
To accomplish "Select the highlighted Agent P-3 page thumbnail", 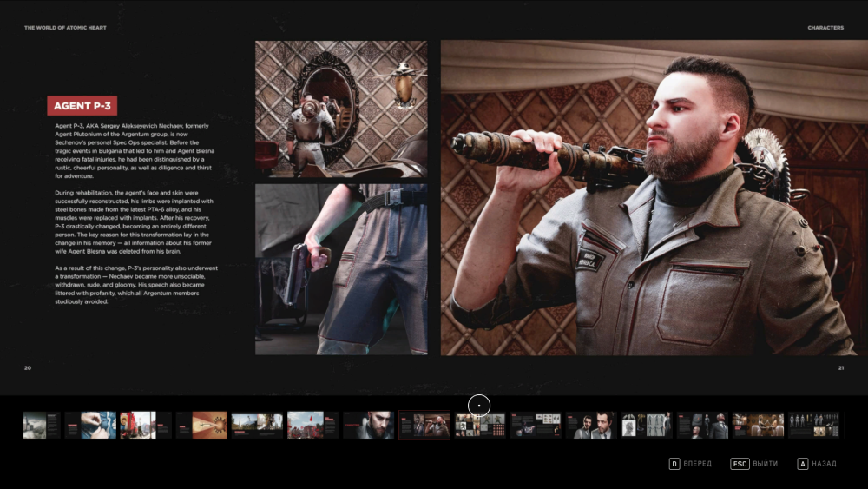I will pyautogui.click(x=424, y=425).
